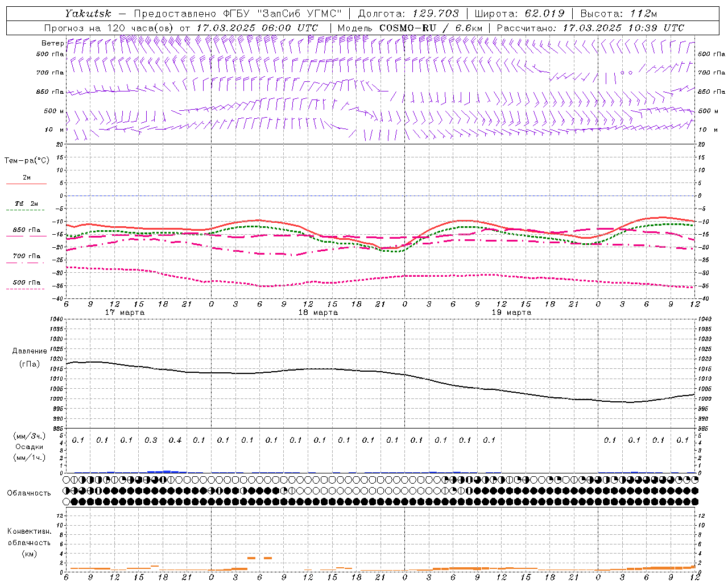Viewport: 728px width, 582px height.
Task: Select the Тем-ра(°C) axis label
Action: pos(27,160)
